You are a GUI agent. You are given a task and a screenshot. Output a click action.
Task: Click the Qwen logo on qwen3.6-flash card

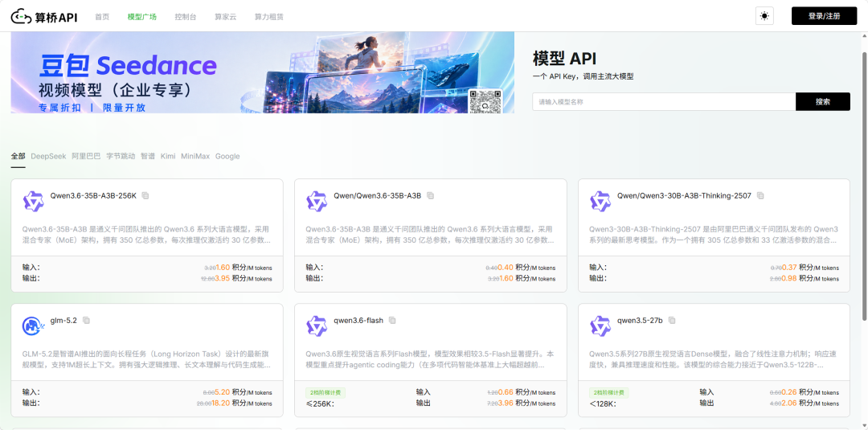click(x=317, y=326)
